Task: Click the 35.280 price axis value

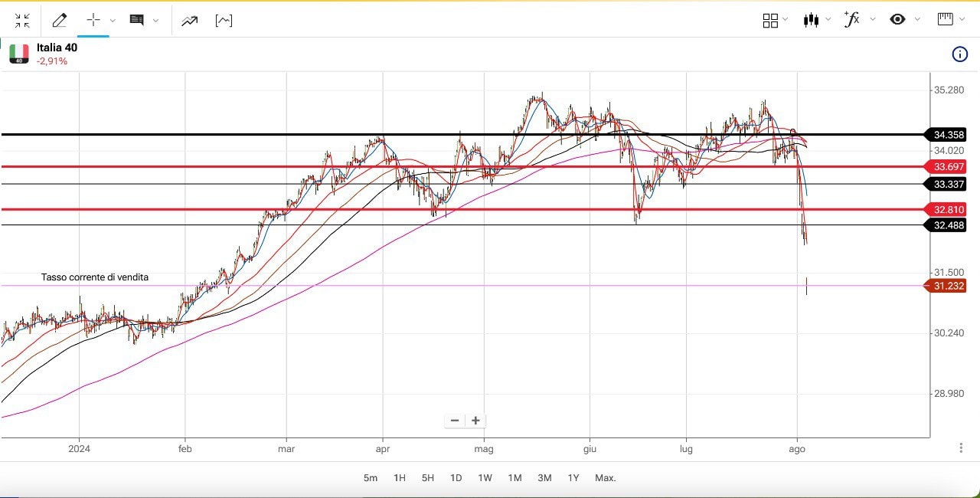Action: tap(949, 90)
